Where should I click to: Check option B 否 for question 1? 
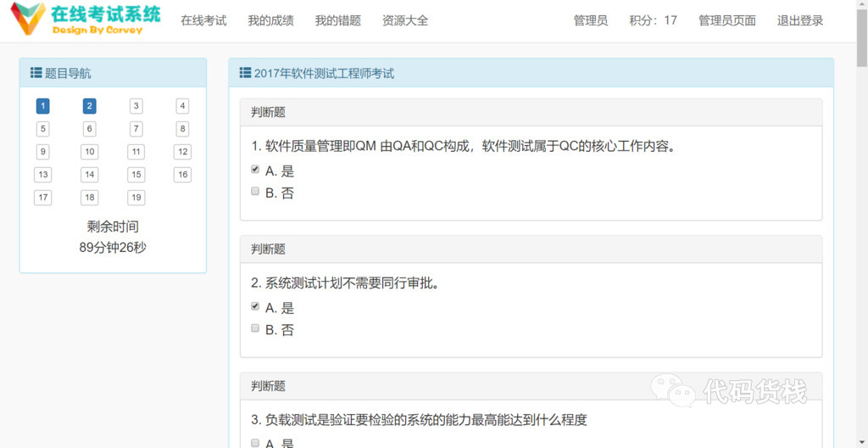(255, 191)
